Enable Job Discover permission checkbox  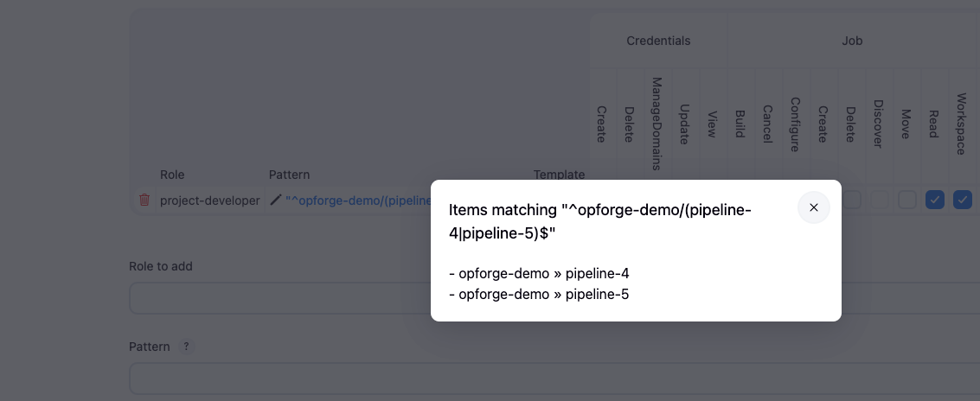click(879, 200)
